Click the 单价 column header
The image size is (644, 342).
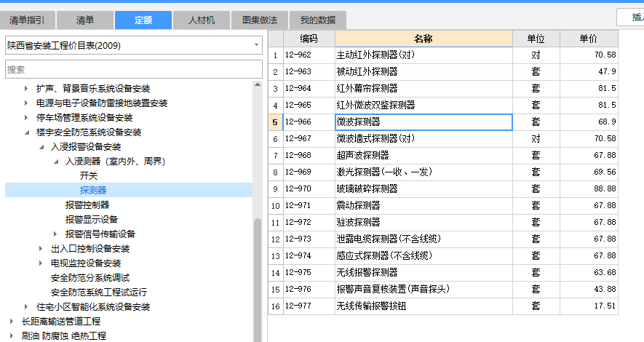coord(589,39)
